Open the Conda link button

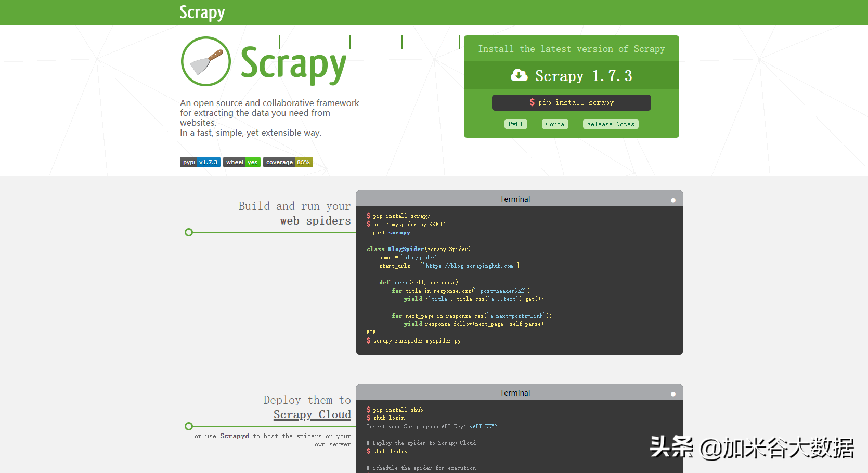[555, 124]
